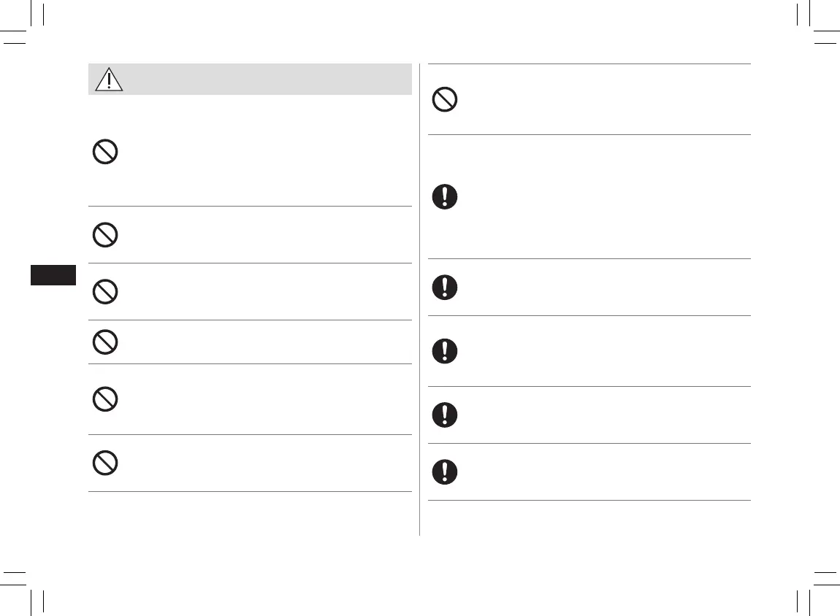Select the second exclamation mandatory icon, right column
Image resolution: width=840 pixels, height=616 pixels.
click(x=445, y=287)
